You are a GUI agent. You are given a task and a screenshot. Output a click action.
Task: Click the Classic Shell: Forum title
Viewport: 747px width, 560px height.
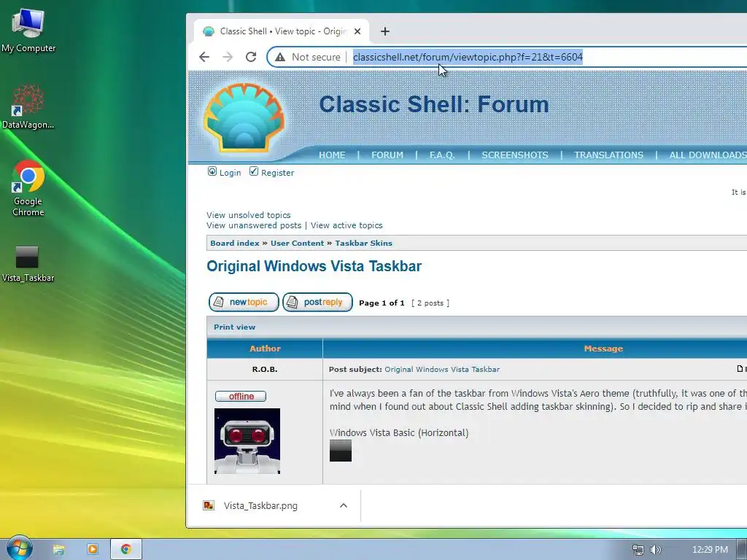[433, 104]
